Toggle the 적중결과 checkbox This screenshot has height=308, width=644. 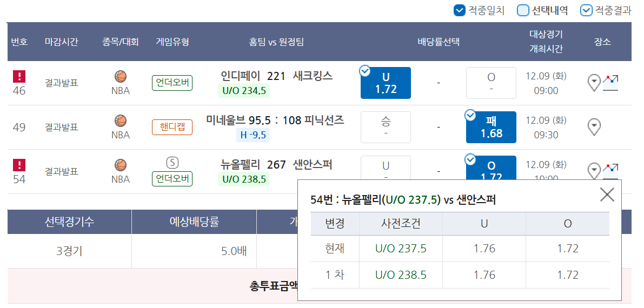(x=586, y=10)
